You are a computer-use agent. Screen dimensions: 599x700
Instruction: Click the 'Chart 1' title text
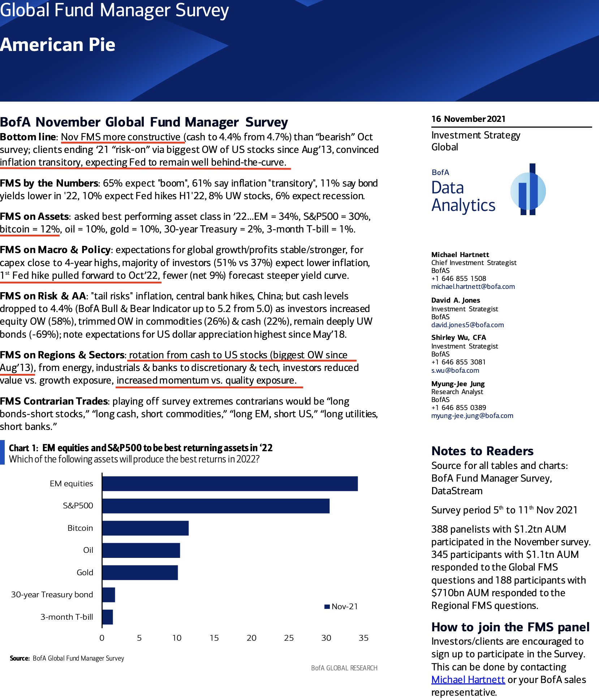point(141,448)
